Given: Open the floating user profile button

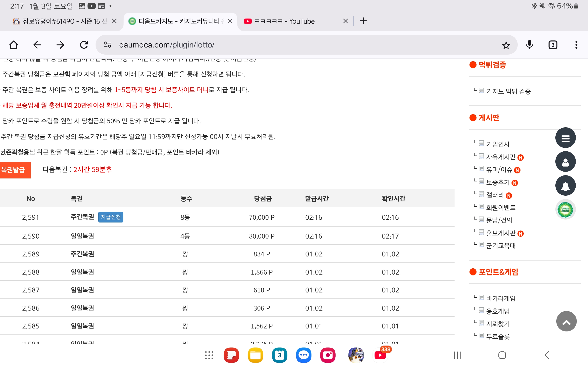Looking at the screenshot, I should (x=565, y=162).
